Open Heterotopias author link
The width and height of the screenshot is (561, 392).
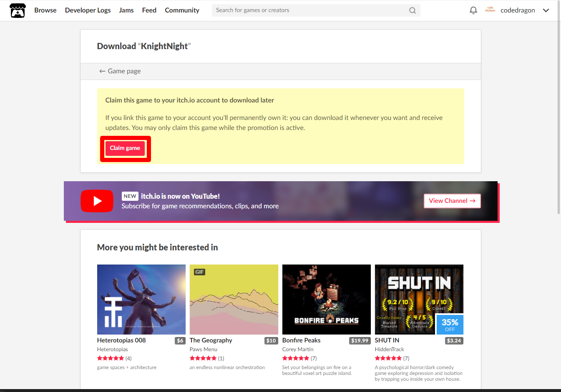113,350
